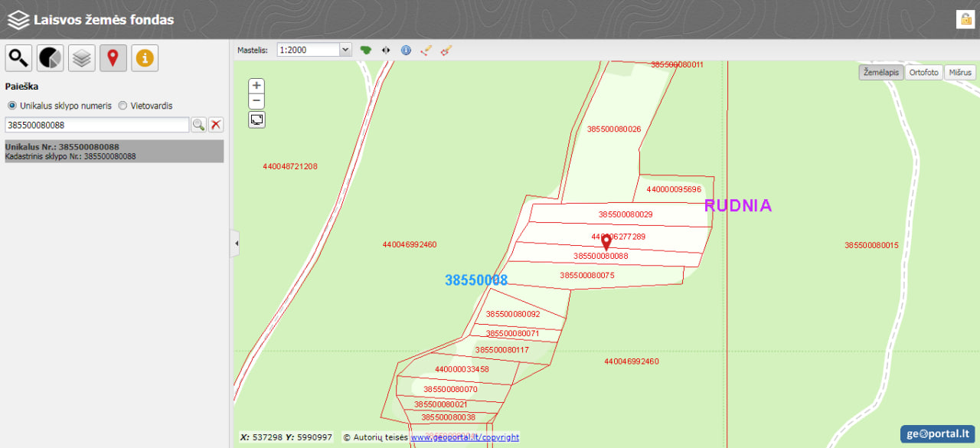Image resolution: width=980 pixels, height=448 pixels.
Task: Open the magnifying glass search panel
Action: point(18,58)
